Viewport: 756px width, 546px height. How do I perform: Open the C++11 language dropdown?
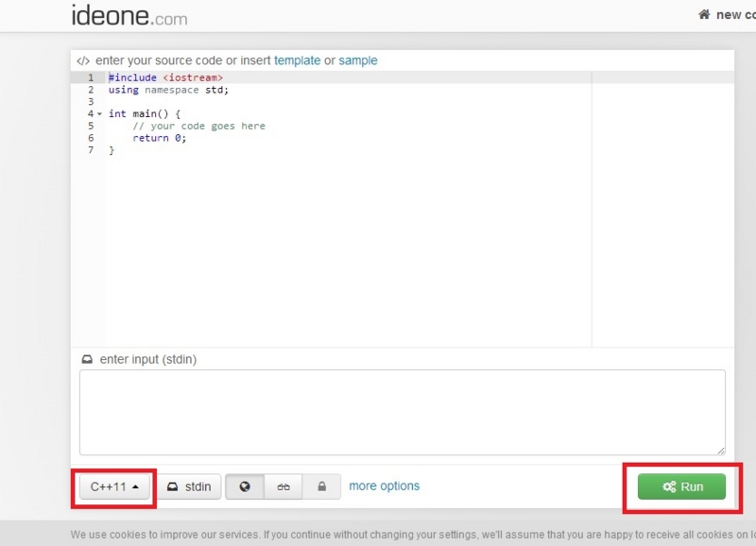(114, 486)
